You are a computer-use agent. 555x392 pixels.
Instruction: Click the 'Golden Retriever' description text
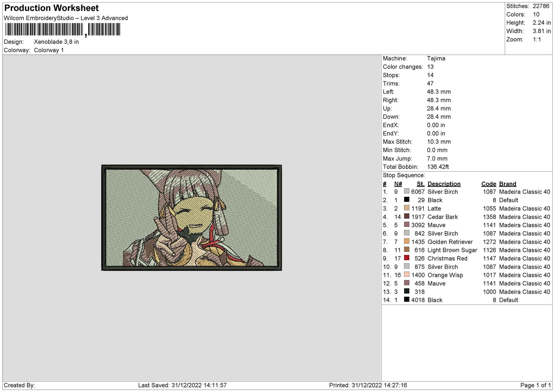(x=450, y=242)
